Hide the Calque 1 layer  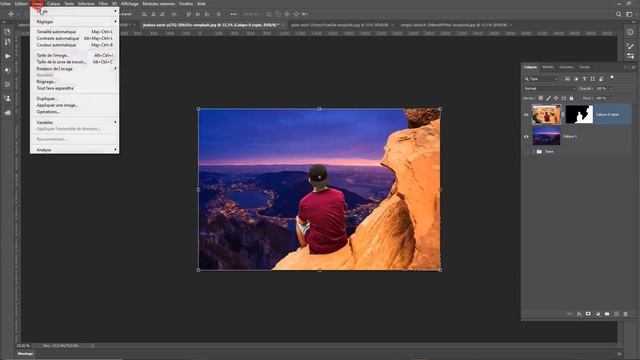(x=526, y=137)
